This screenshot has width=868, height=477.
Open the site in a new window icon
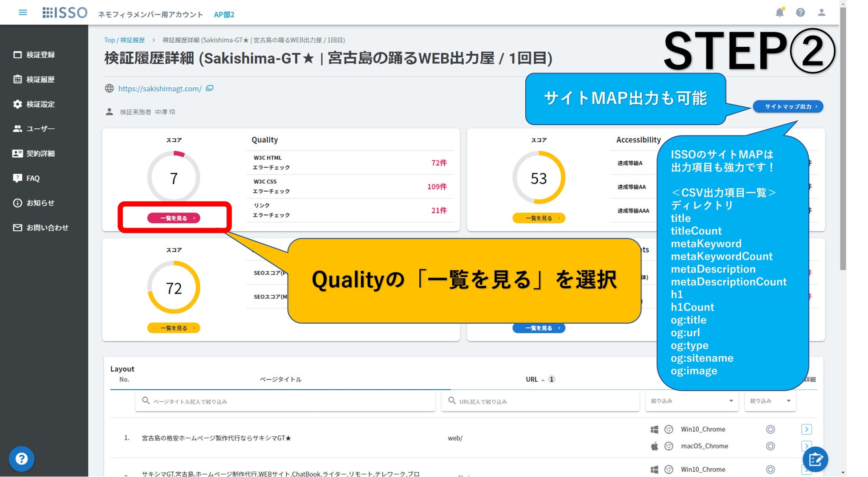tap(210, 88)
